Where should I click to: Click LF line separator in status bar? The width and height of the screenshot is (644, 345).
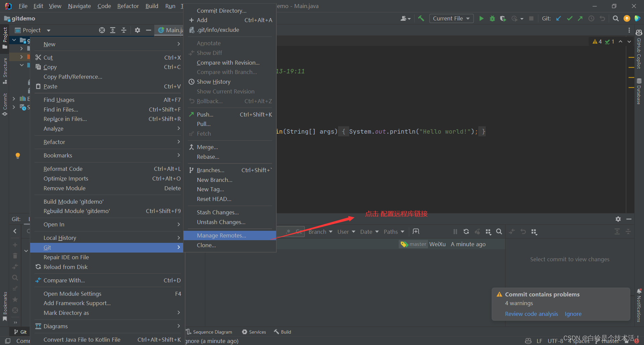[539, 341]
